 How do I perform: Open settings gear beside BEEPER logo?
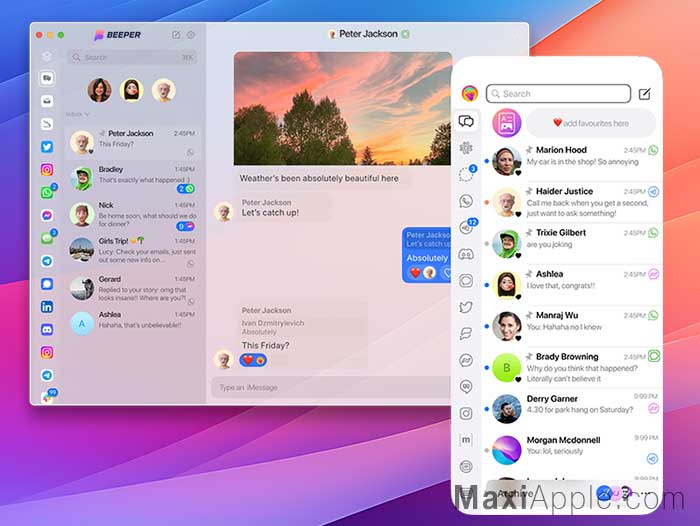191,35
